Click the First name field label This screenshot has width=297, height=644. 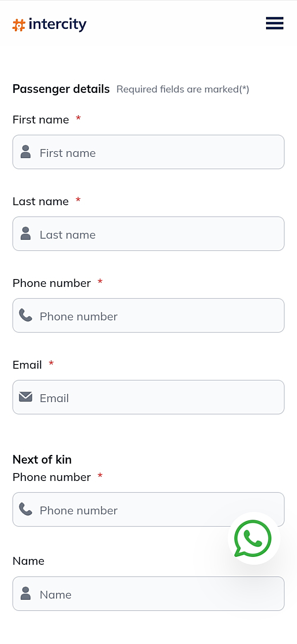41,120
